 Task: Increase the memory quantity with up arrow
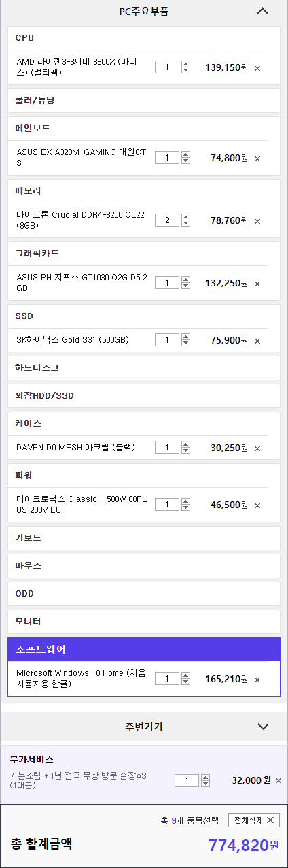(x=186, y=217)
